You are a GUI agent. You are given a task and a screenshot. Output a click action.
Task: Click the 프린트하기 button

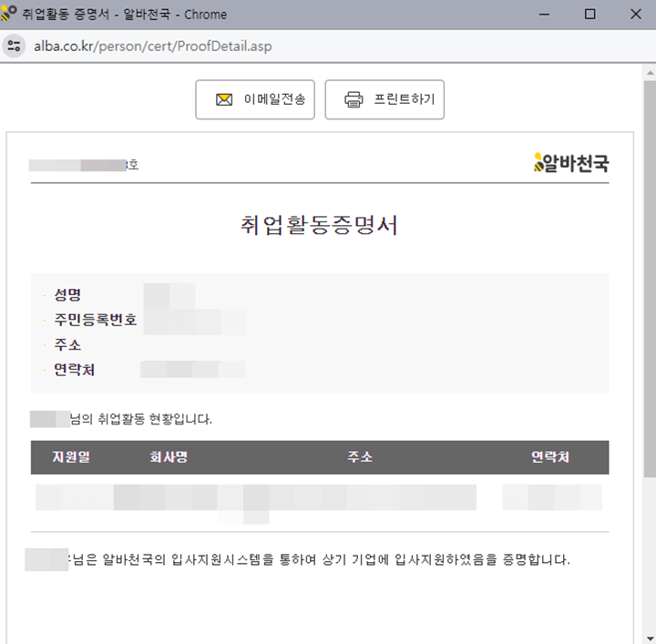[x=384, y=99]
